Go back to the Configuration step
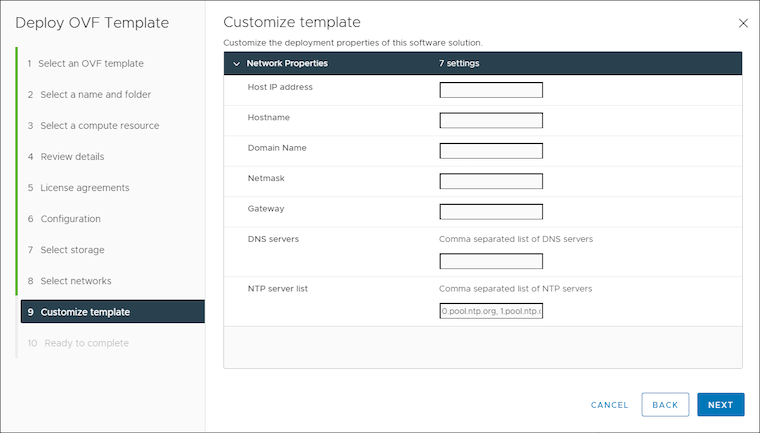760x433 pixels. 70,219
